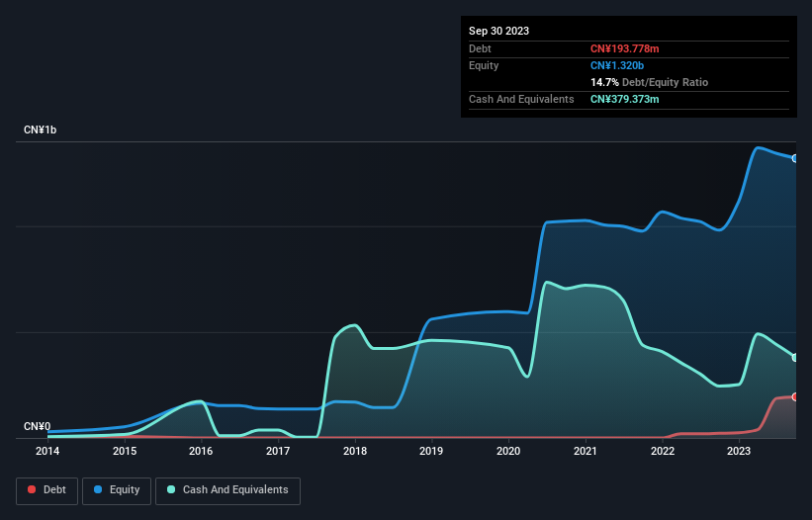Select the Equity endpoint marker at Sep 2023
Viewport: 812px width, 520px height.
coord(795,158)
